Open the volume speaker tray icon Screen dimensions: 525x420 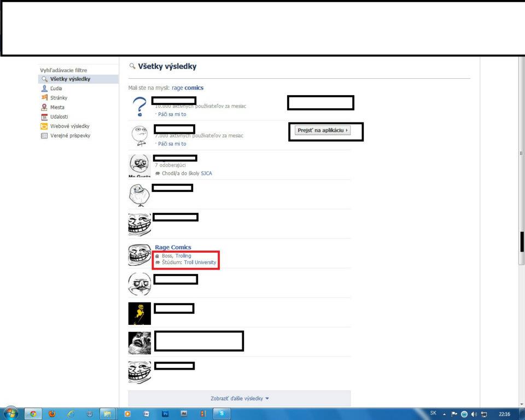pyautogui.click(x=474, y=415)
